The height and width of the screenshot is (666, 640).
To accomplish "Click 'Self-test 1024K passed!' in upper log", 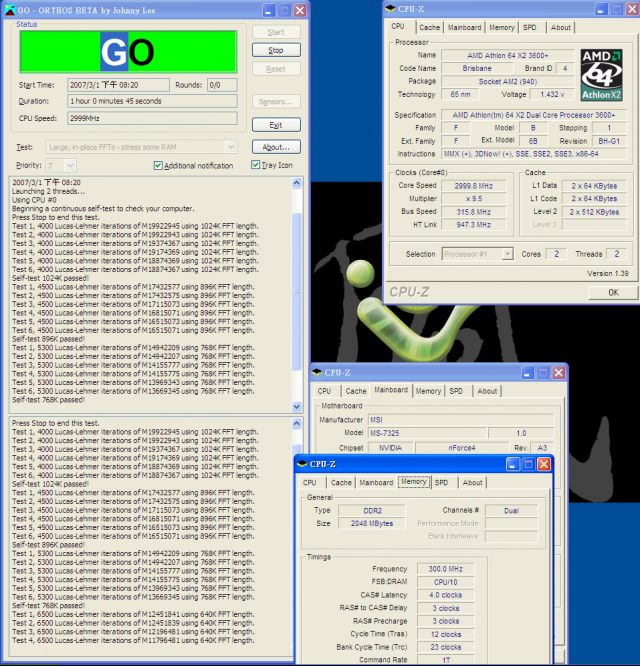I will pyautogui.click(x=51, y=278).
